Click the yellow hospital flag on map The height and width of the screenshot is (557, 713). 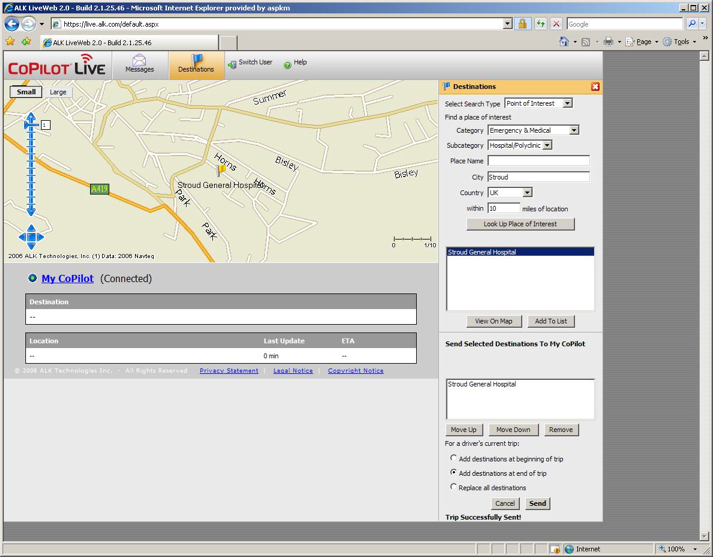(221, 171)
